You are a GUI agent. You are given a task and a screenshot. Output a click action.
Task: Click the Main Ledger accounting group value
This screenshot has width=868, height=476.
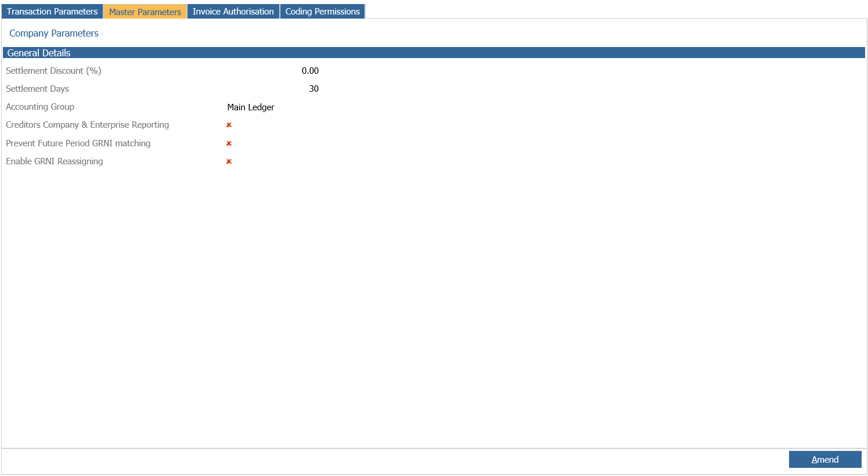[251, 107]
